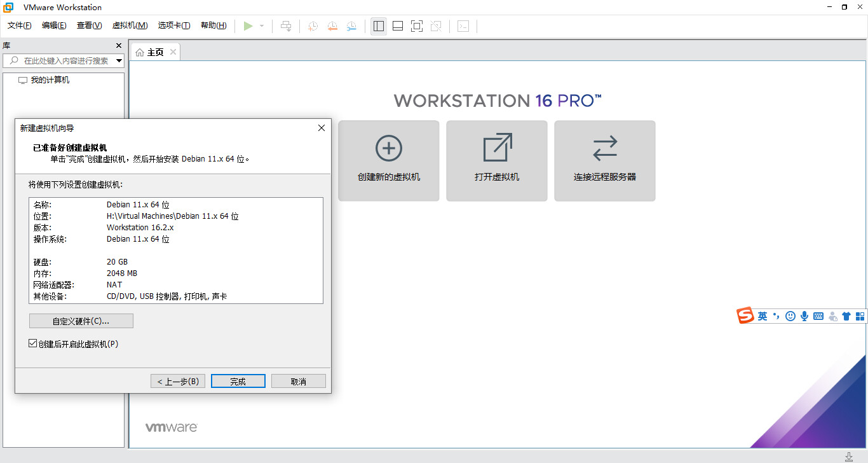Screen dimensions: 868x463
Task: Open the Sogou skin shirt icon
Action: 846,316
